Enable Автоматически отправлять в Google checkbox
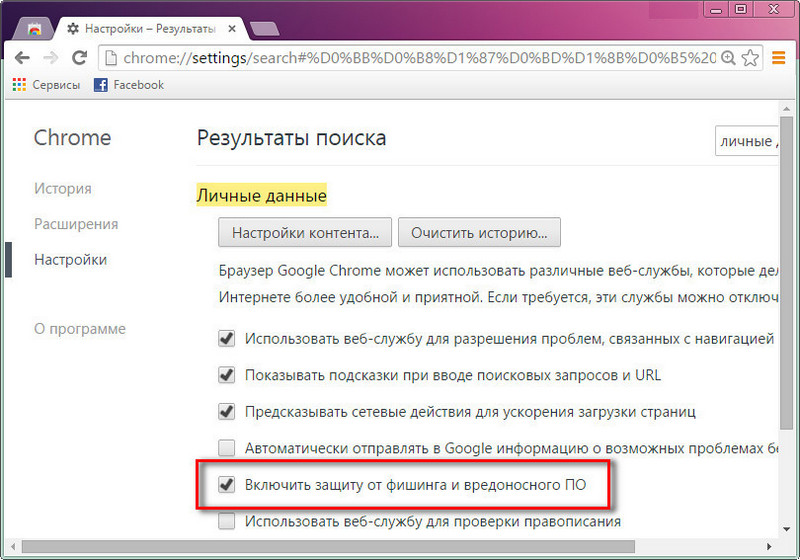Screen dimensions: 800x560 227,448
